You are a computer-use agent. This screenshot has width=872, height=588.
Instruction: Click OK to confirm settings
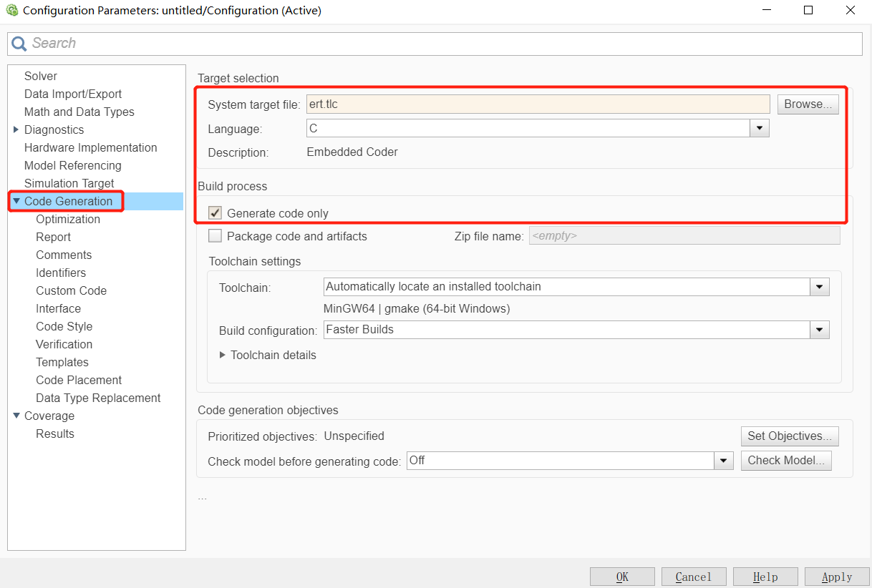tap(622, 577)
